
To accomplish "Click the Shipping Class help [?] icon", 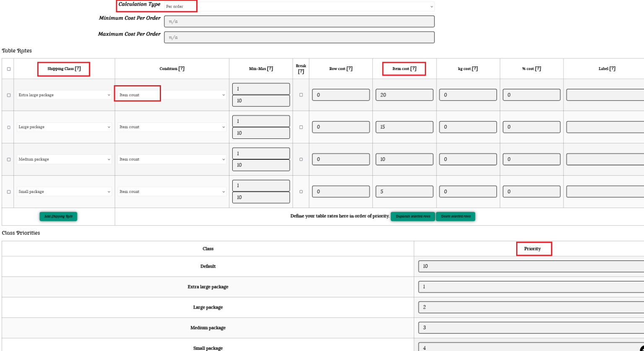I will coord(78,69).
